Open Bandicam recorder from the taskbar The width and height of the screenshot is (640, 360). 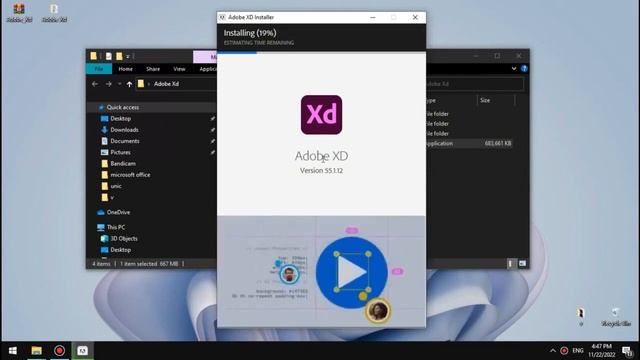59,351
